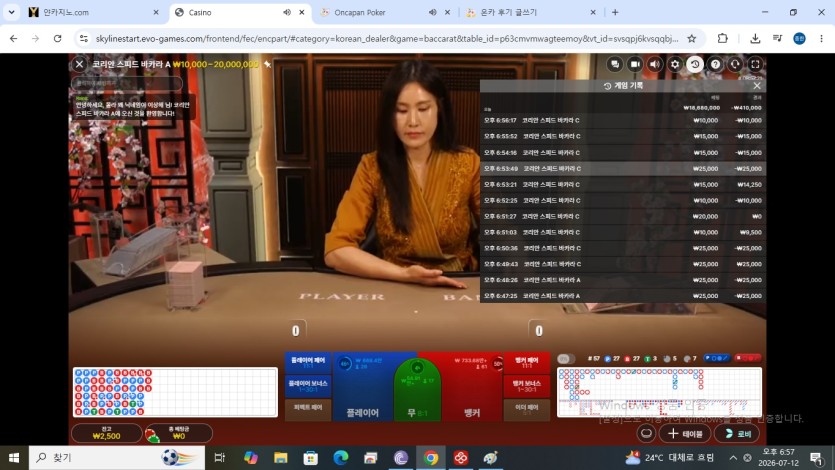Click the +테이블 button
Screen dimensions: 835x470
pos(685,434)
